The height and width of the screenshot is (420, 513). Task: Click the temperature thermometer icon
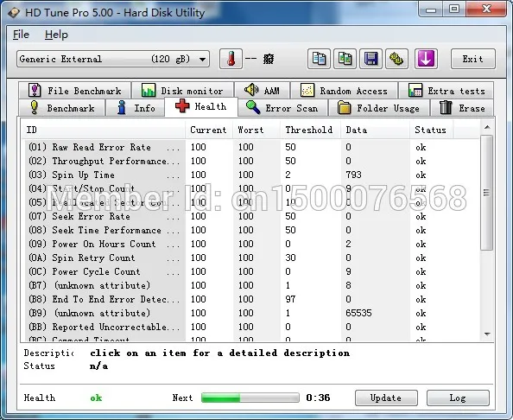tap(231, 59)
